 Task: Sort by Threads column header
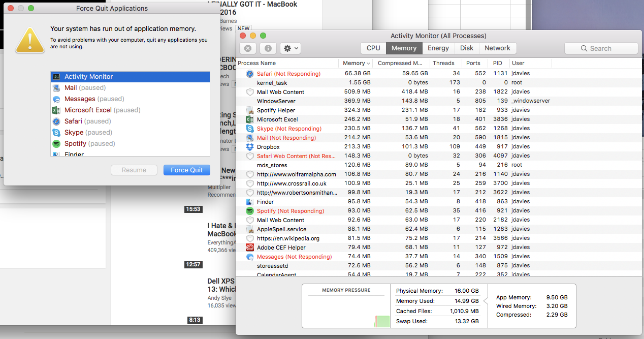[445, 63]
